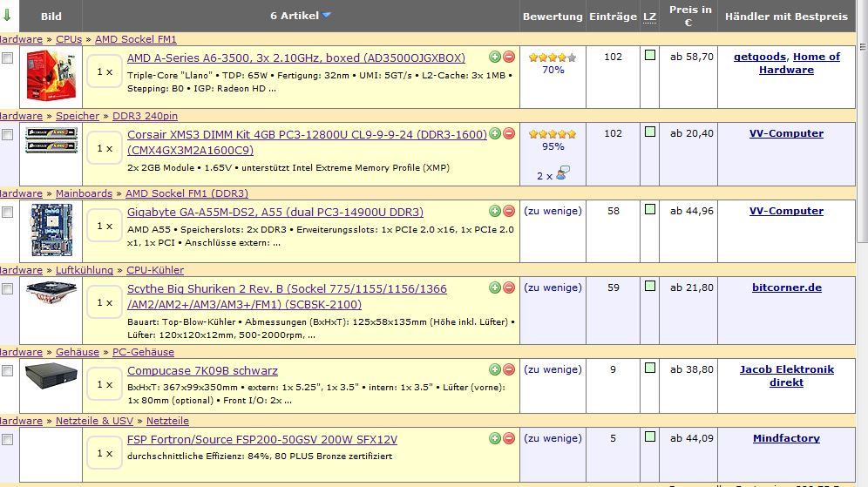
Task: Go to the PC-Gehäuse breadcrumb link
Action: (144, 352)
